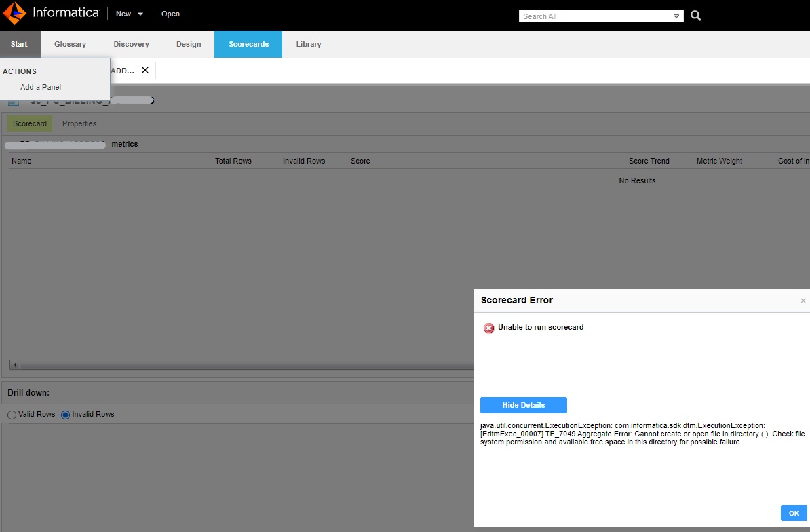This screenshot has width=810, height=532.
Task: Click the 'Unable to run scorecard' message
Action: 541,328
